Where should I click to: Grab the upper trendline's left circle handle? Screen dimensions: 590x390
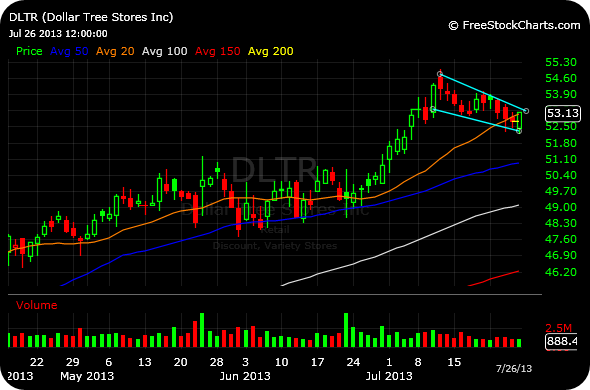pyautogui.click(x=440, y=74)
